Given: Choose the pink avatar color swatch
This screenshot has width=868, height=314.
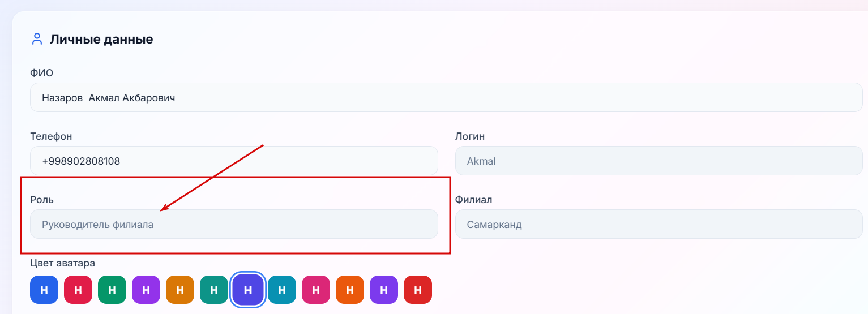Looking at the screenshot, I should [316, 290].
